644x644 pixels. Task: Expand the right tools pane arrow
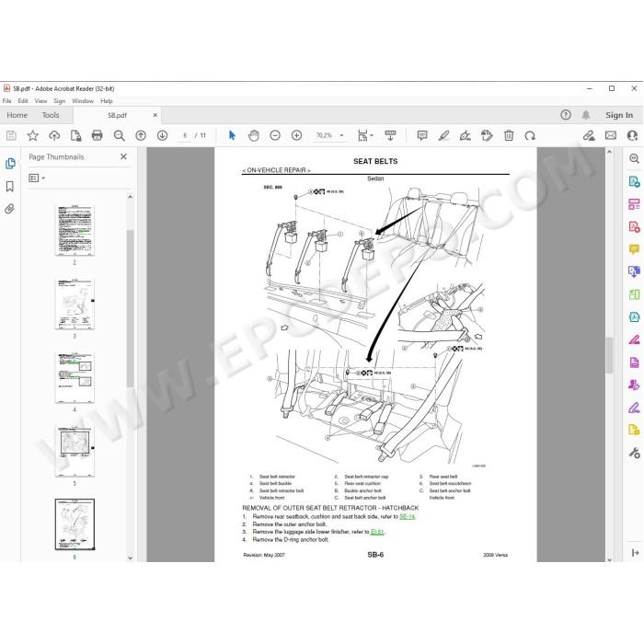(x=635, y=553)
